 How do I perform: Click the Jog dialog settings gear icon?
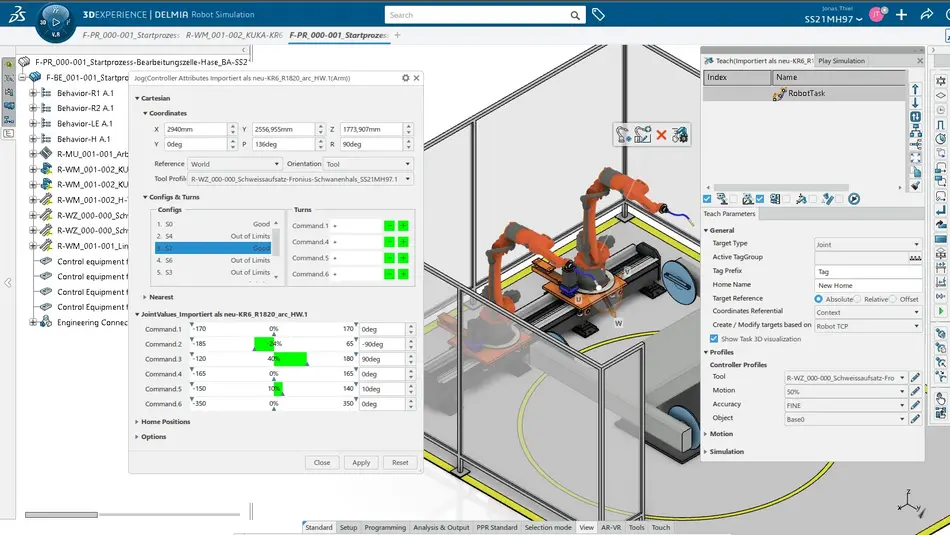tap(405, 78)
